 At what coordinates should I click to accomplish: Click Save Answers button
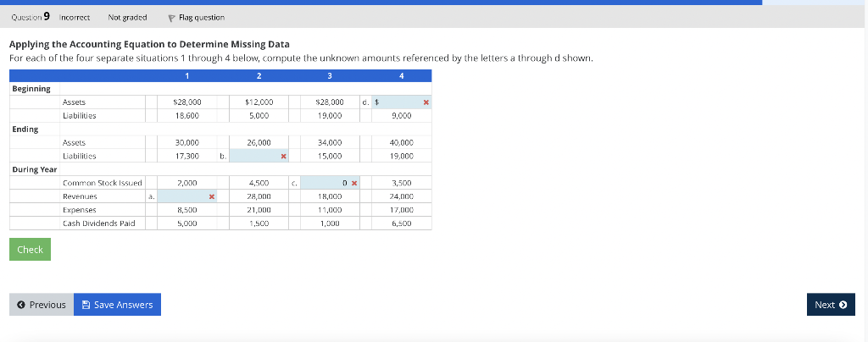117,305
